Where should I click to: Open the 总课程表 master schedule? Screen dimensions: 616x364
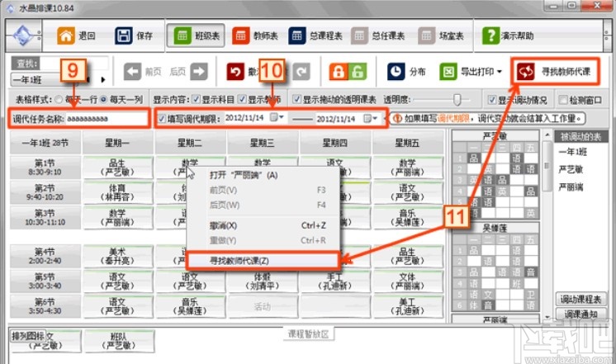(x=315, y=35)
